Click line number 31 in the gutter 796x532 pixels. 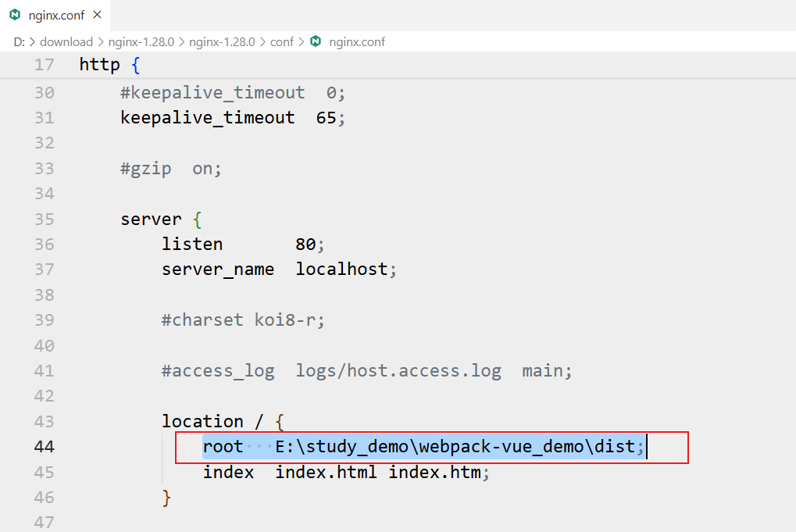45,118
